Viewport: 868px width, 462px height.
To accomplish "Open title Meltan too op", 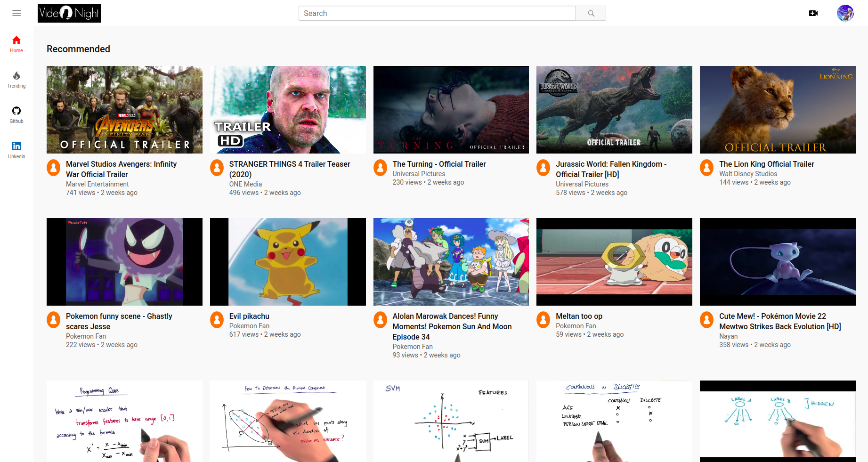I will pyautogui.click(x=579, y=316).
